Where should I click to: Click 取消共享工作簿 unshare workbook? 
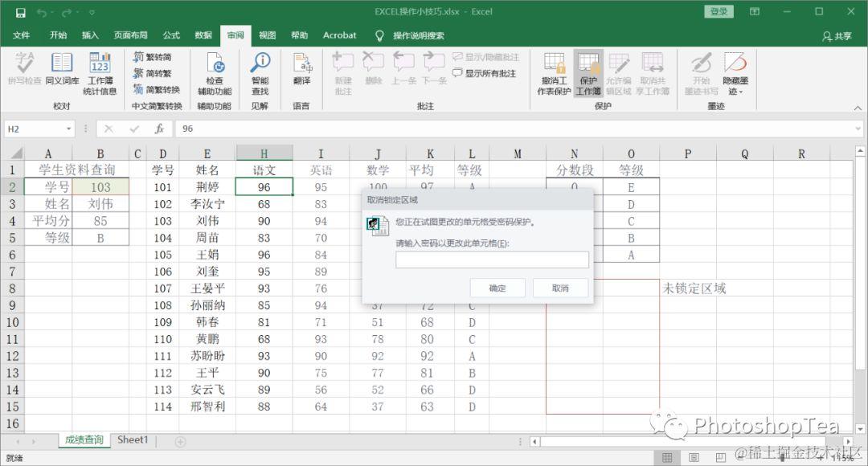(x=653, y=74)
